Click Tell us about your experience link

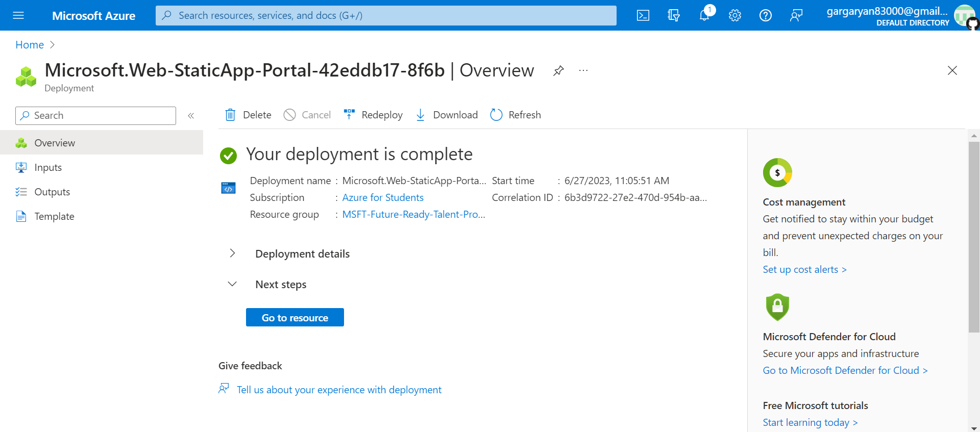tap(339, 390)
